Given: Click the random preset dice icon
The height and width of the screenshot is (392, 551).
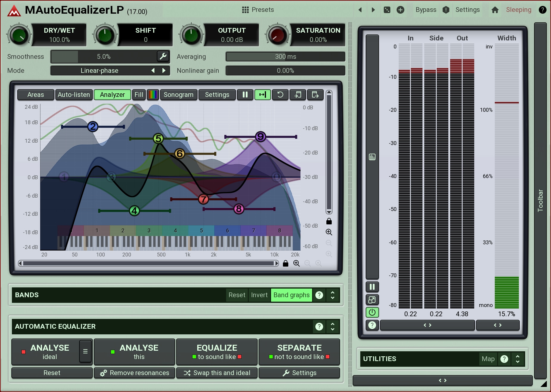Looking at the screenshot, I should 387,10.
